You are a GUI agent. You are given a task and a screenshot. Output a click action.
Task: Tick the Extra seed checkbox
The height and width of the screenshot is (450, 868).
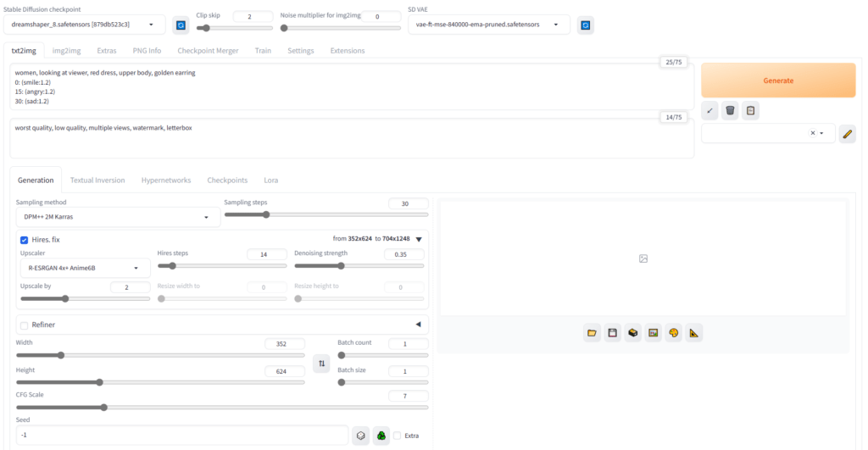(x=398, y=436)
